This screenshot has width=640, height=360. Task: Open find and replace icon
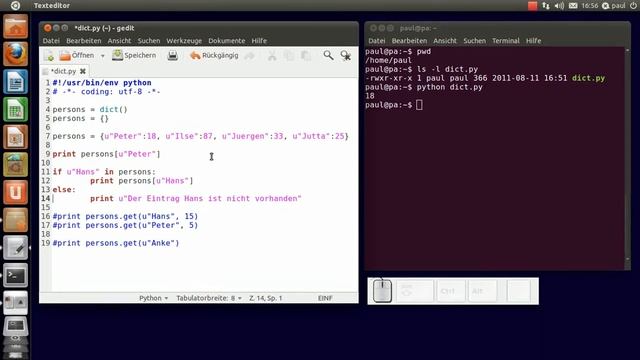click(346, 56)
